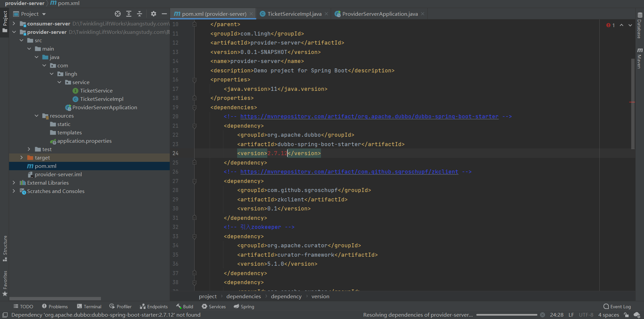Image resolution: width=644 pixels, height=319 pixels.
Task: Click the fold marker at line 21 dependency
Action: pos(195,126)
